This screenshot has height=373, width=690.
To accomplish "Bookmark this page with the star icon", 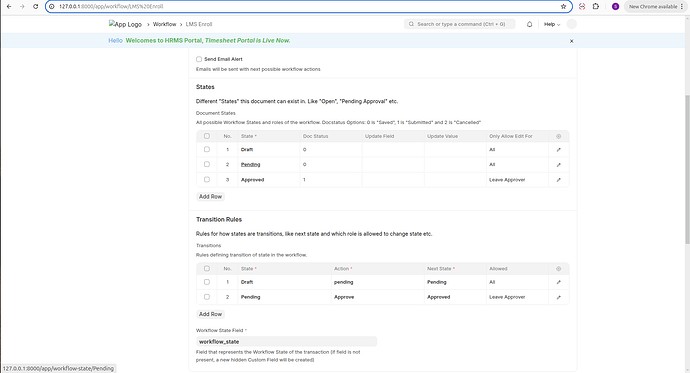I will (563, 7).
